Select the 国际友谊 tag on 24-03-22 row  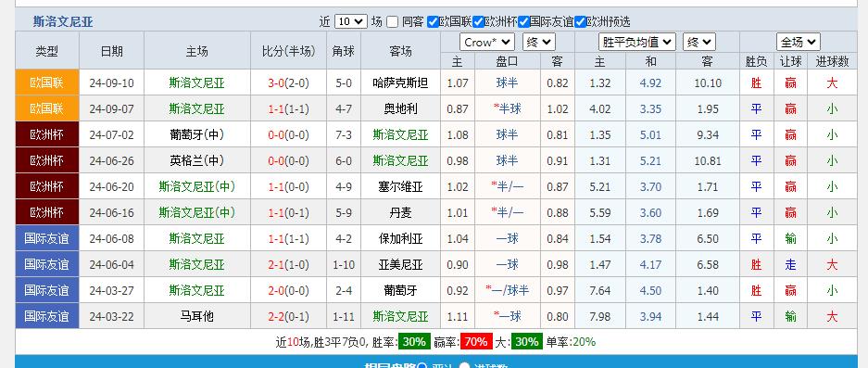(x=47, y=316)
